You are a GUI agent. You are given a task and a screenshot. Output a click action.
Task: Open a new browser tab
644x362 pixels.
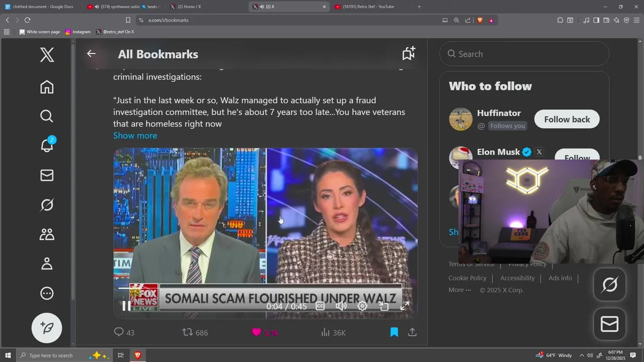pos(419,7)
